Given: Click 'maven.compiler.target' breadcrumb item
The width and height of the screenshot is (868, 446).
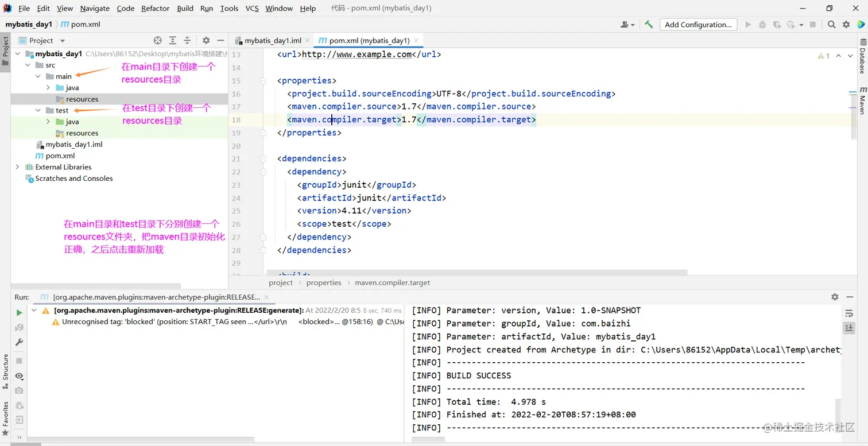Looking at the screenshot, I should point(392,282).
